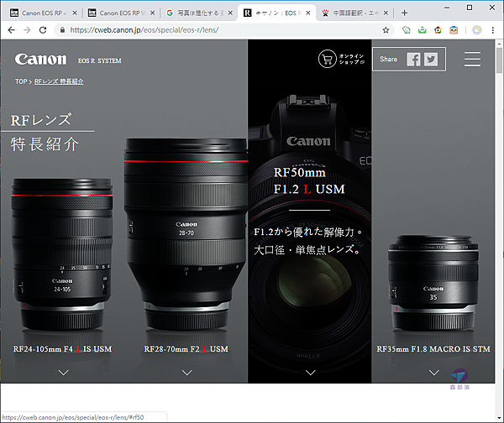Click the F1.2から優れた解像力 description text
Viewport: 504px width, 423px height.
click(308, 241)
